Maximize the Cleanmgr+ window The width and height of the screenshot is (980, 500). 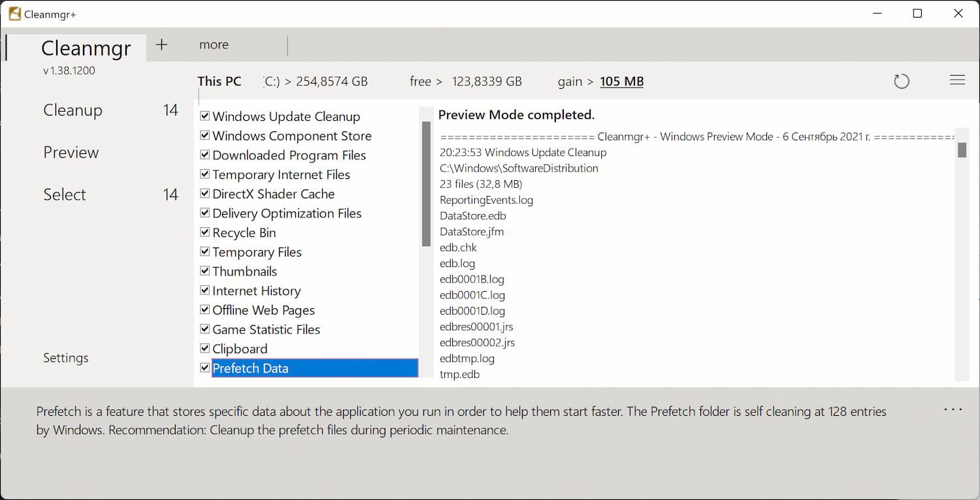[x=917, y=14]
